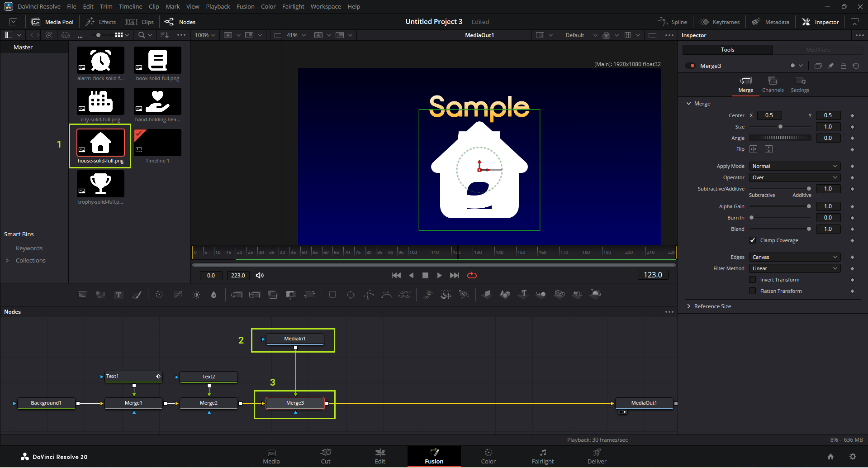Adjust the Size slider in Inspector
This screenshot has height=468, width=868.
click(x=780, y=127)
